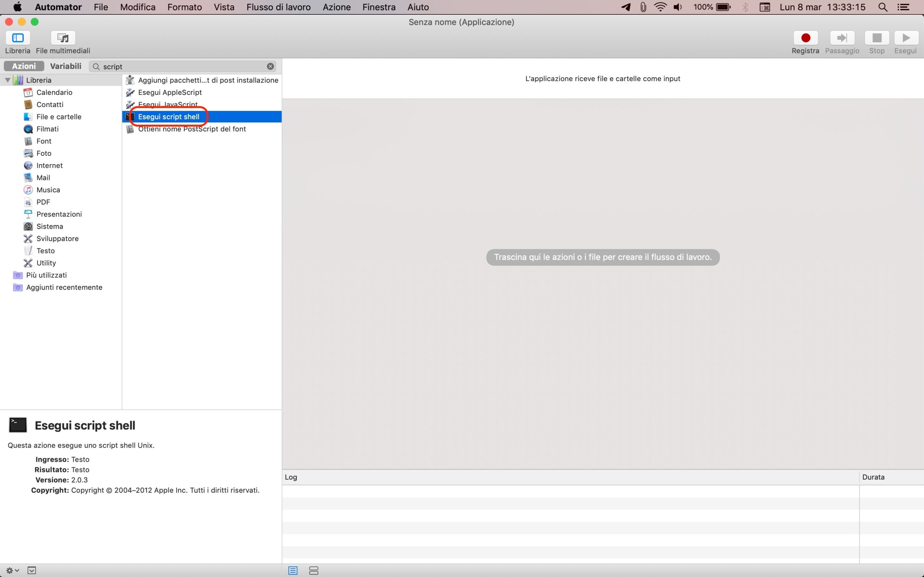Toggle the Libreria sidebar button
Screen dimensions: 924x577
pos(18,38)
